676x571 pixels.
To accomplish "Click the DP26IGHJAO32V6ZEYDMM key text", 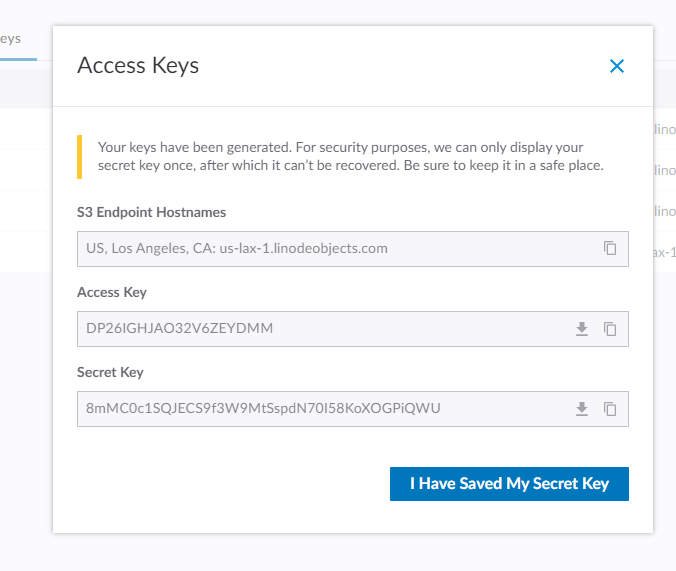I will click(180, 328).
